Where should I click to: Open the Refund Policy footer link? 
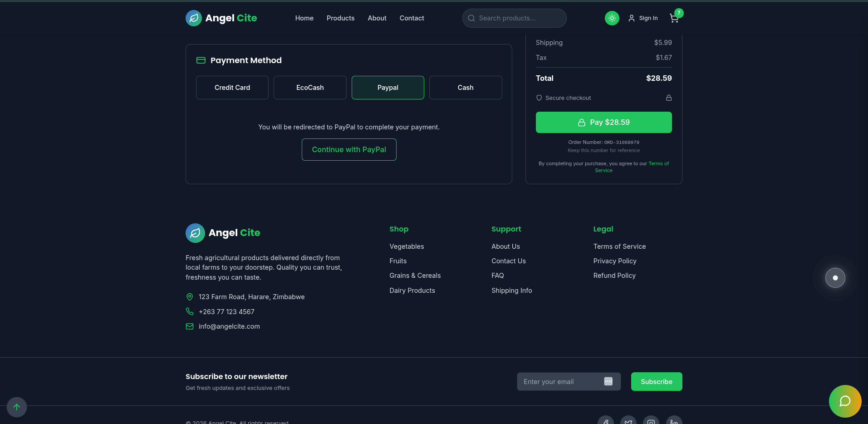point(614,276)
